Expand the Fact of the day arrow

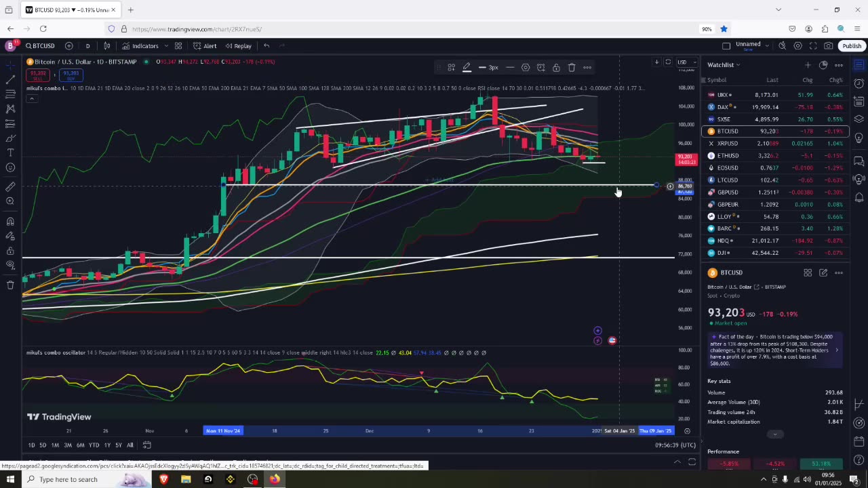837,350
